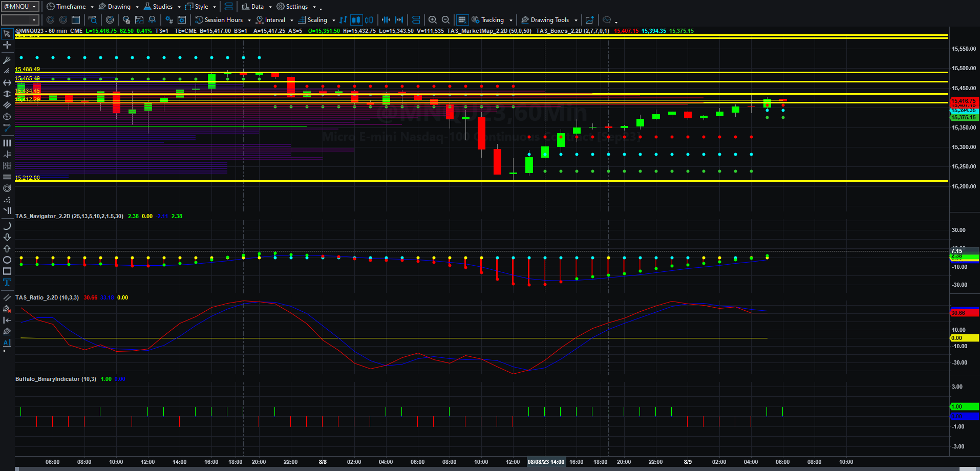The height and width of the screenshot is (471, 980).
Task: Zoom out using the magnifier minus icon
Action: [446, 20]
